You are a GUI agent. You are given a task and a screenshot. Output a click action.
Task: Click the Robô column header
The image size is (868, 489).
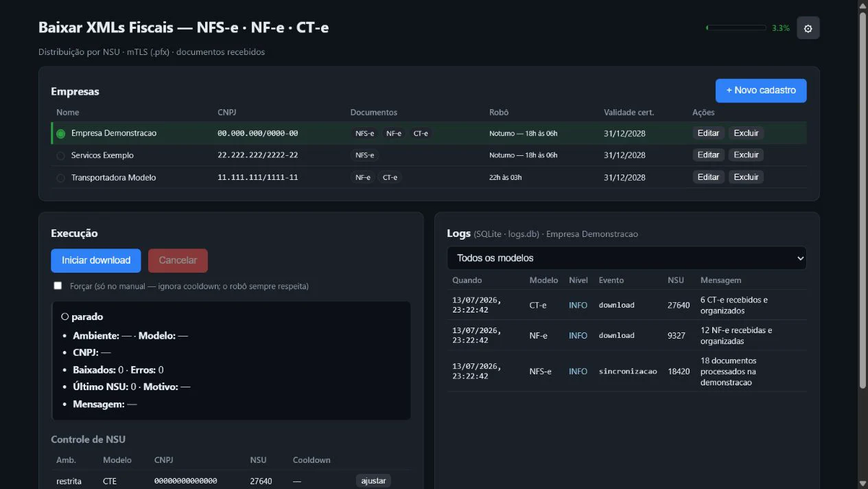[499, 112]
